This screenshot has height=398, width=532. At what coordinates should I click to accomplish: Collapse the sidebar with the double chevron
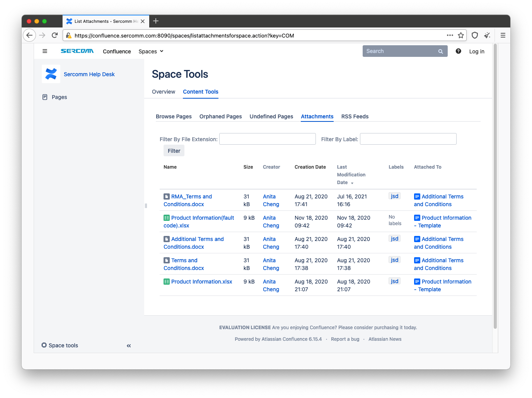pos(129,346)
